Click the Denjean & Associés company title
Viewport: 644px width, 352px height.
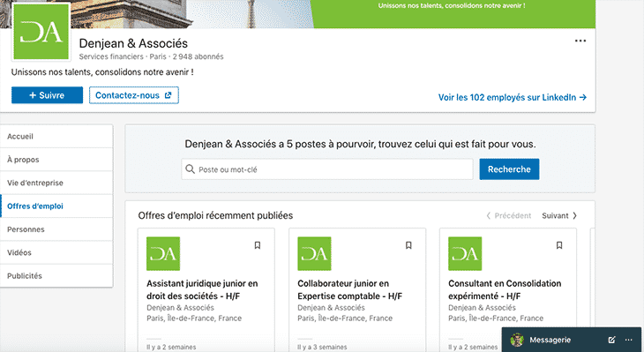pyautogui.click(x=133, y=43)
